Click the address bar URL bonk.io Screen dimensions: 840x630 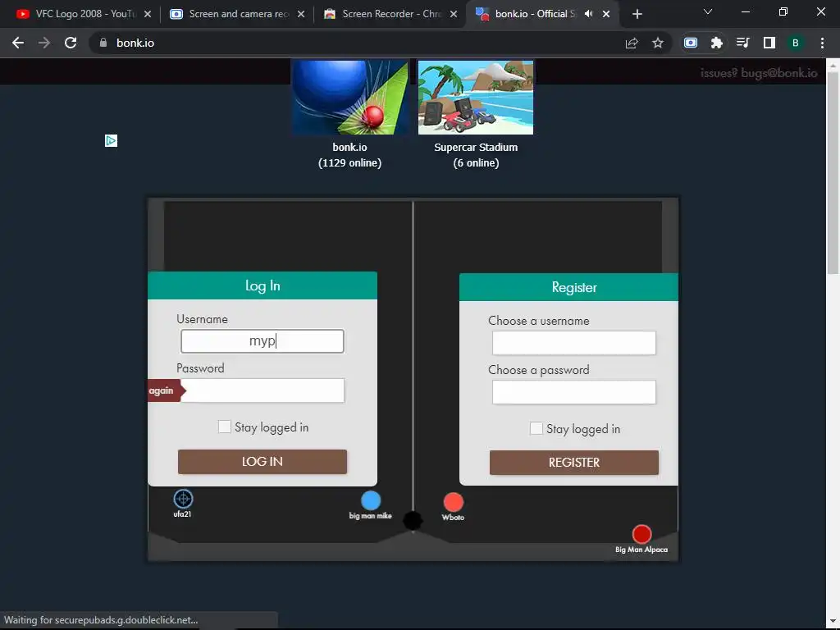(135, 43)
